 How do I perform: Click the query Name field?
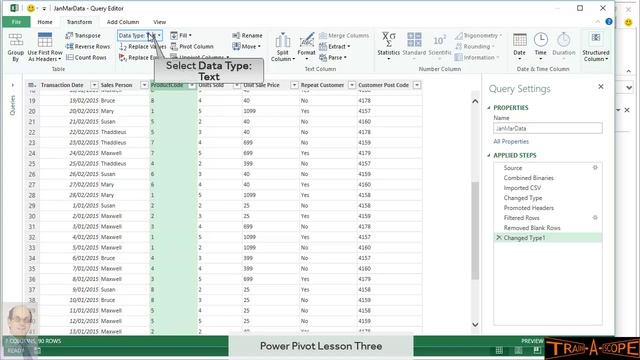click(x=547, y=128)
